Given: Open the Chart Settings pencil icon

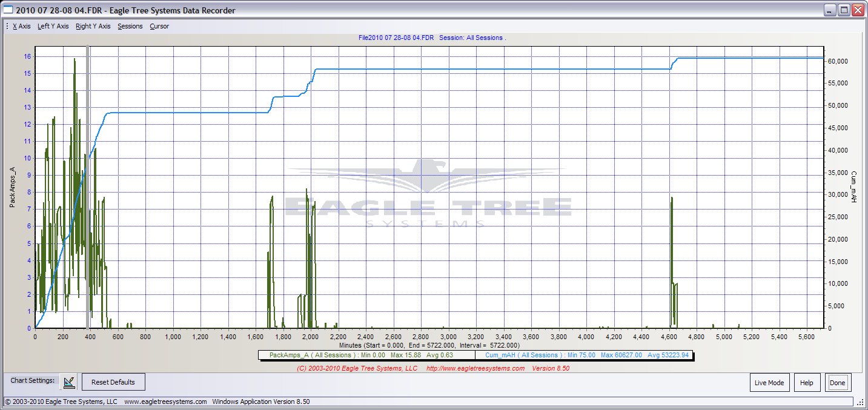Looking at the screenshot, I should (x=70, y=382).
